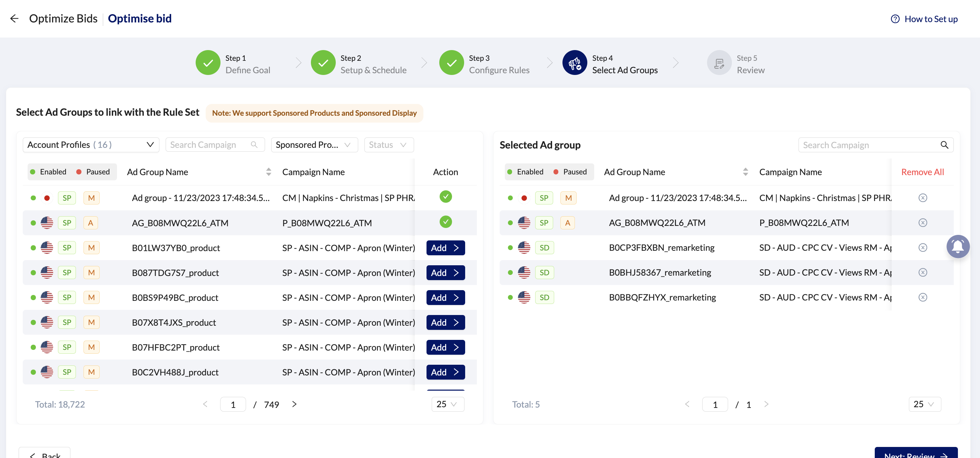Uncheck the green tick for AG_B08MWQ22L6_ATM
This screenshot has height=458, width=980.
(445, 222)
